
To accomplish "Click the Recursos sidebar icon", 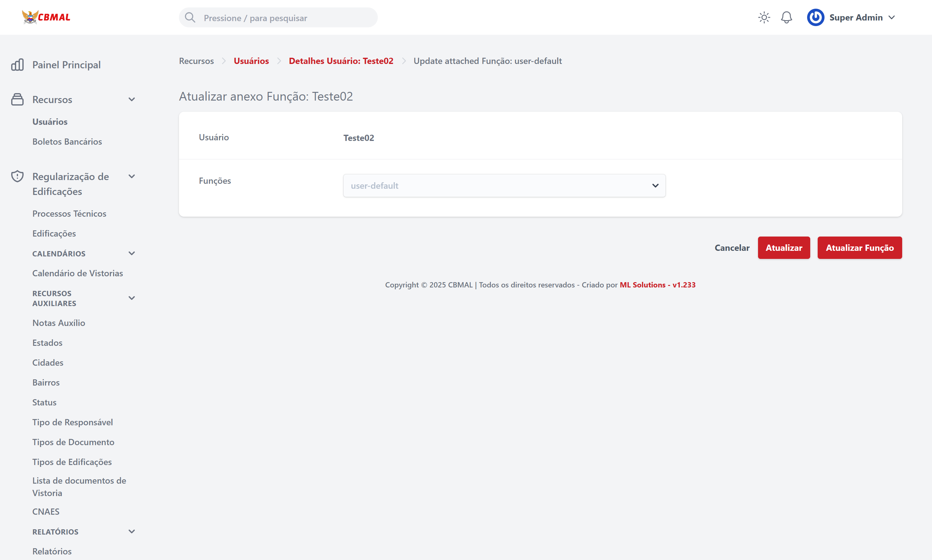I will (17, 100).
